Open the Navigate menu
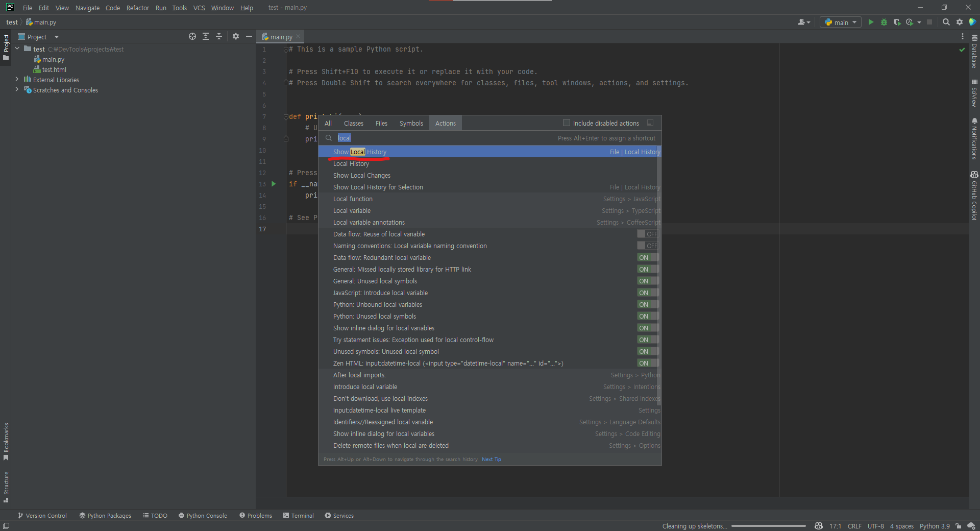The width and height of the screenshot is (980, 531). pyautogui.click(x=87, y=8)
